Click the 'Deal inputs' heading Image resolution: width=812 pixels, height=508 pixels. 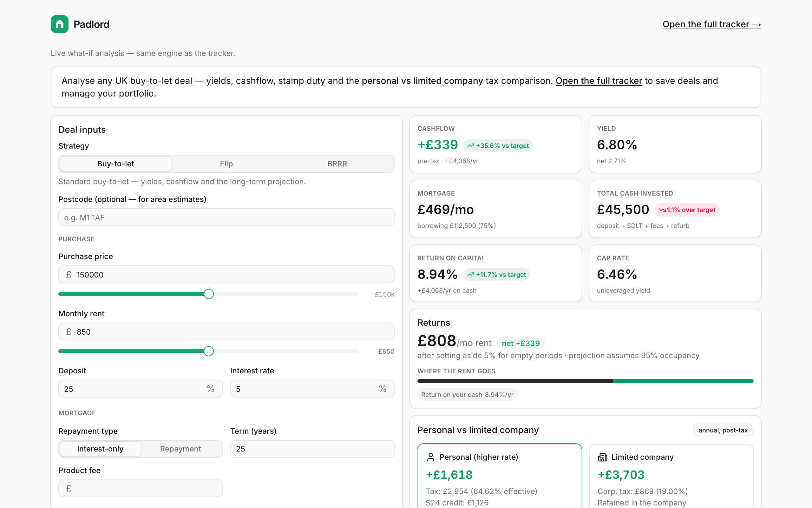82,130
